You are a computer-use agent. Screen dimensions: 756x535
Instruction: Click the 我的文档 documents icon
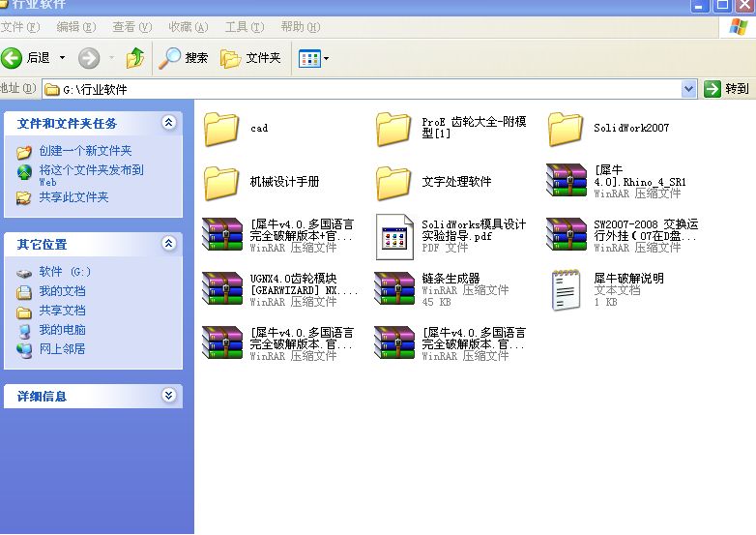(23, 292)
